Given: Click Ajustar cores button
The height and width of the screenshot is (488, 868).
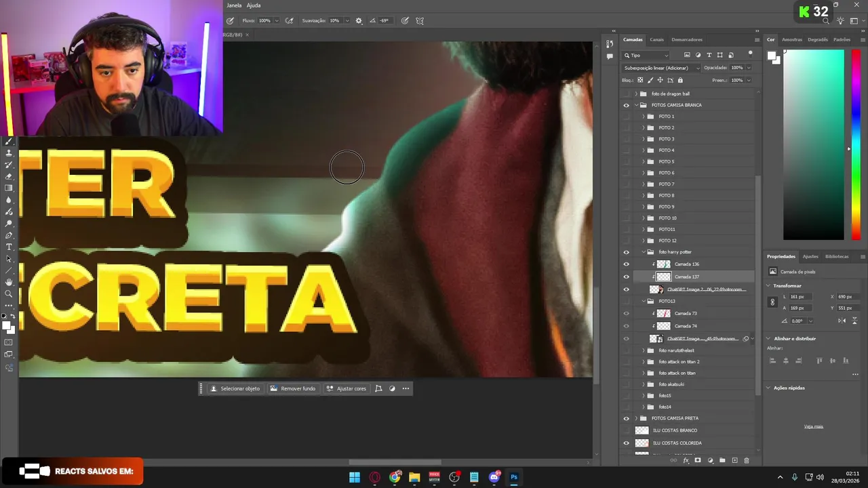Looking at the screenshot, I should 346,388.
